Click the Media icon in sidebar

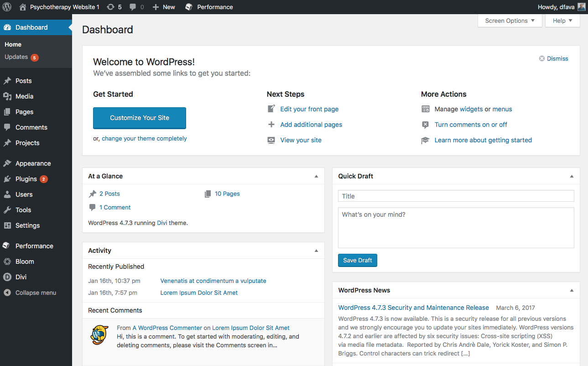[7, 96]
